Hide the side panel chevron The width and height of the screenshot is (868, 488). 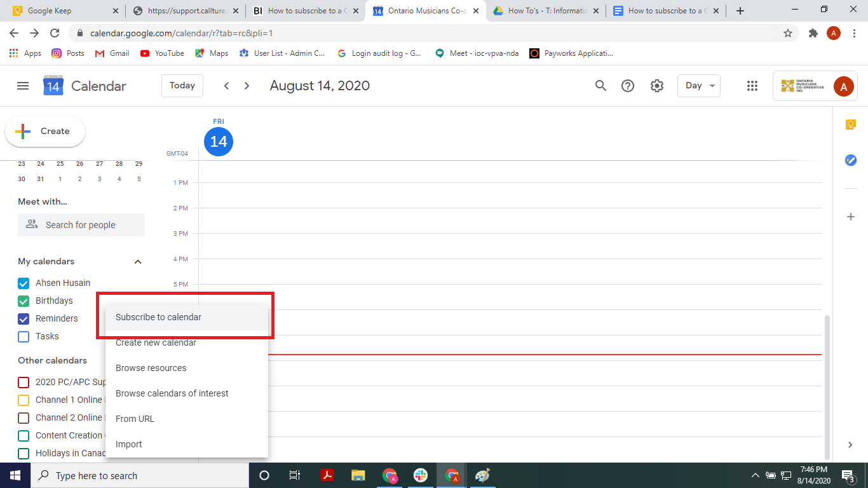click(851, 445)
